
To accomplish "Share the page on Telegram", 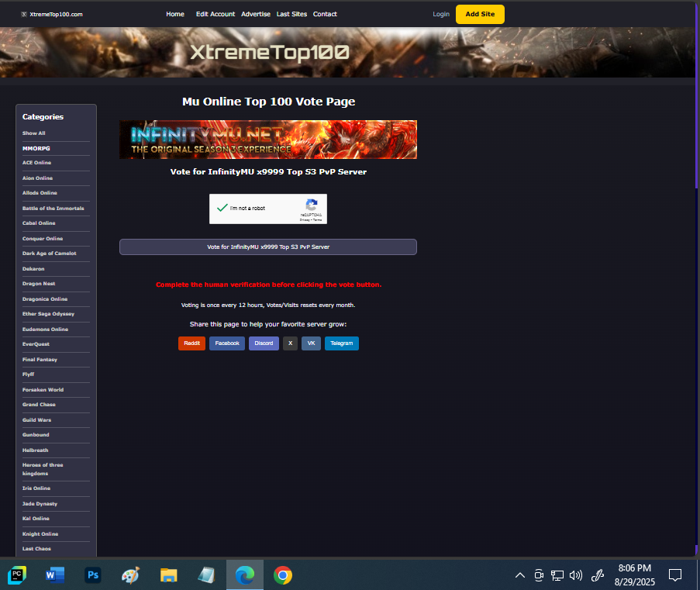I will click(342, 343).
